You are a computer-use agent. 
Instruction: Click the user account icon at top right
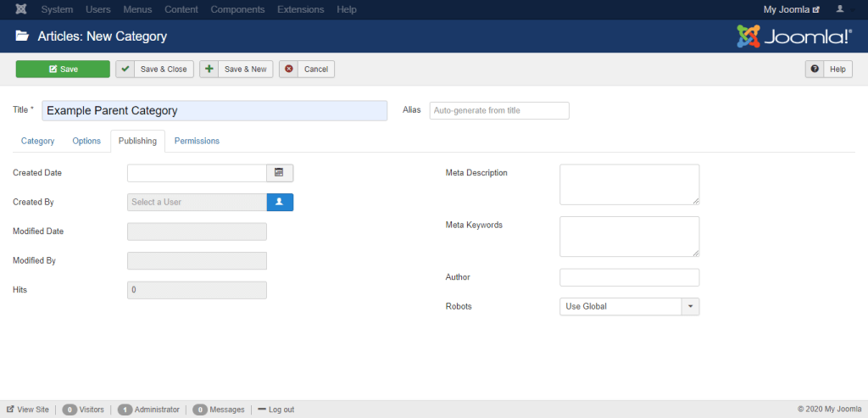pyautogui.click(x=840, y=8)
